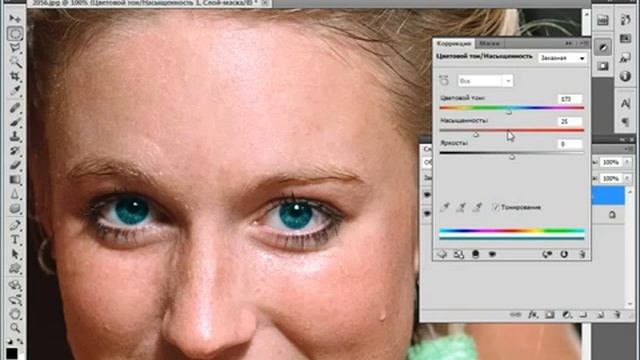Click the lightness slider handle
The image size is (640, 360).
click(512, 156)
